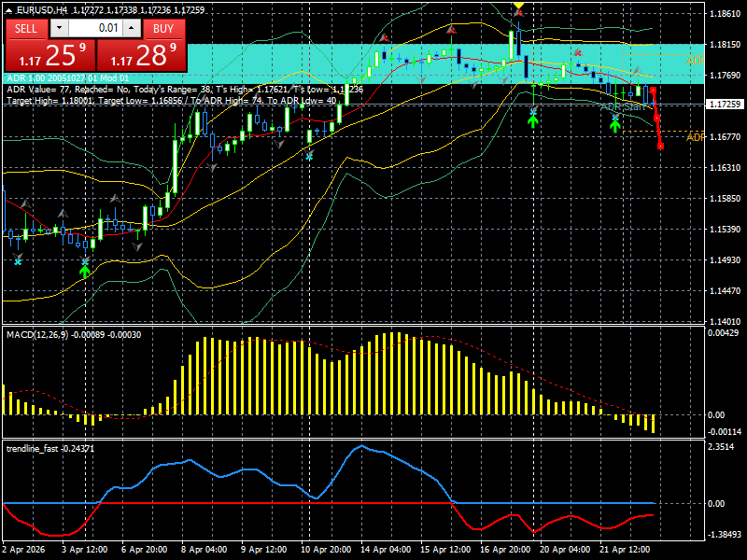Select the green up arrow near 1.17259 line
This screenshot has width=747, height=560.
tap(532, 121)
